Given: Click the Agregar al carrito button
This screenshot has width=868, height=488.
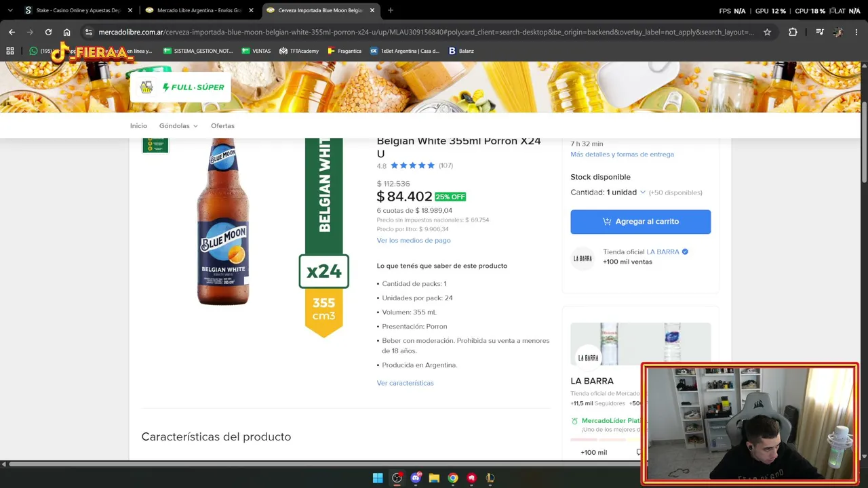Looking at the screenshot, I should (641, 222).
